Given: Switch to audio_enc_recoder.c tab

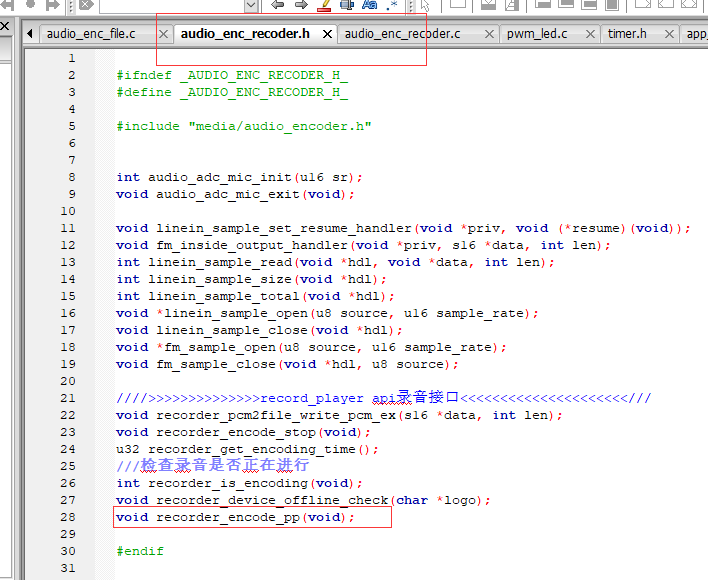Looking at the screenshot, I should coord(402,34).
